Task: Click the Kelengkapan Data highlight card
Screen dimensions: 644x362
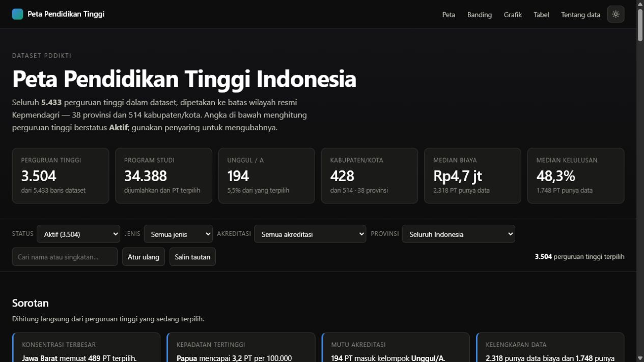Action: tap(550, 347)
